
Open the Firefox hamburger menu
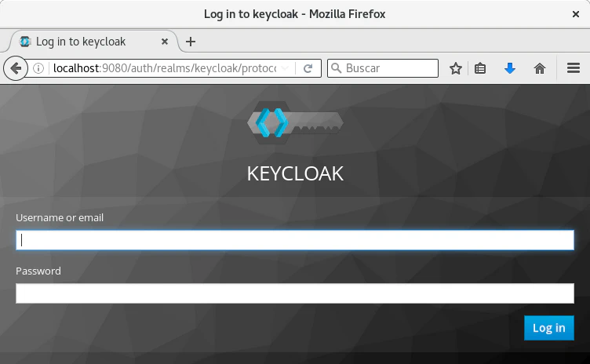(x=573, y=69)
